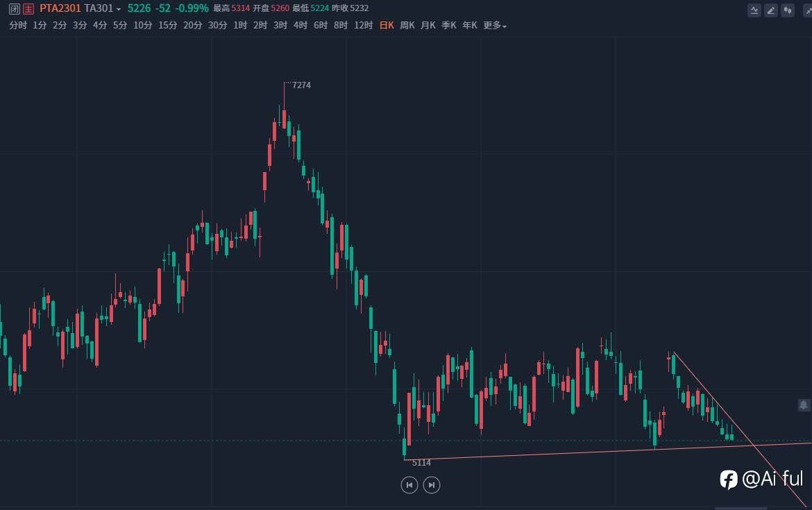
Task: Click the 闭 market status icon
Action: pos(15,9)
